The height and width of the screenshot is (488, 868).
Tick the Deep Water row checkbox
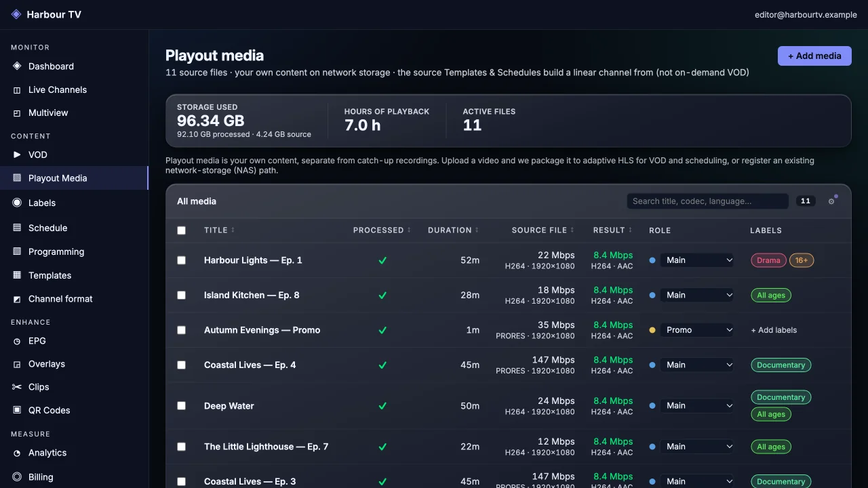[181, 406]
